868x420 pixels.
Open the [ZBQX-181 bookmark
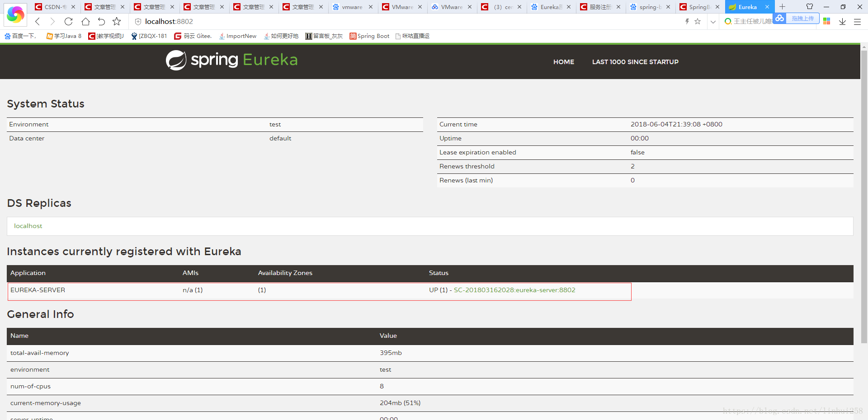coord(149,36)
